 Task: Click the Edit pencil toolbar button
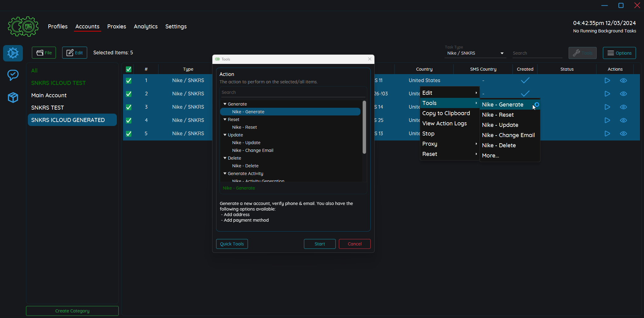pyautogui.click(x=75, y=53)
